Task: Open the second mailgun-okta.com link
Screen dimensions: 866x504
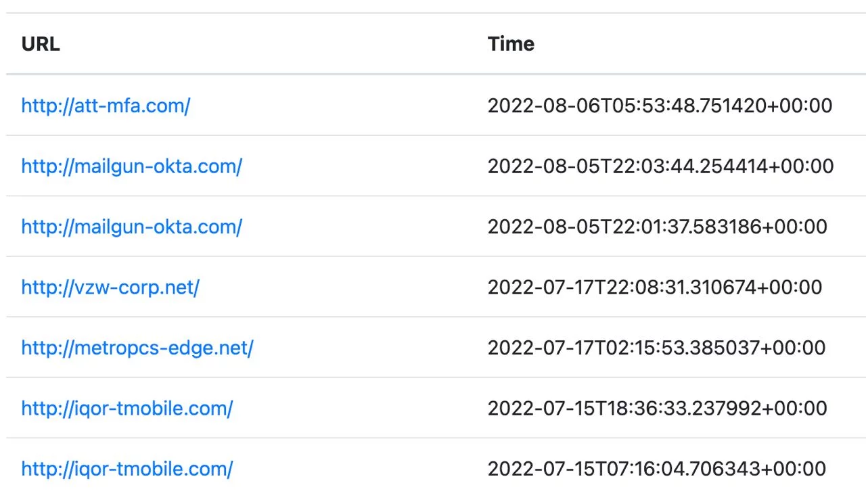Action: (x=131, y=227)
